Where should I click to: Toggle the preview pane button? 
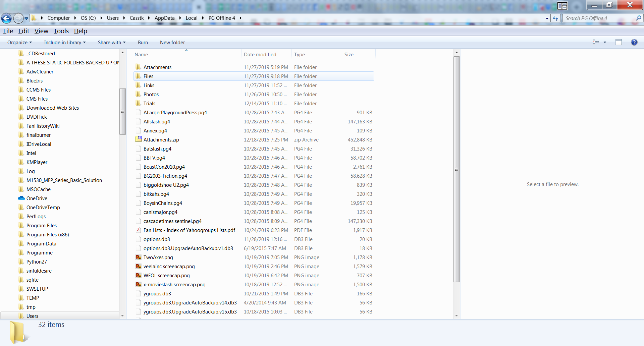click(x=619, y=42)
